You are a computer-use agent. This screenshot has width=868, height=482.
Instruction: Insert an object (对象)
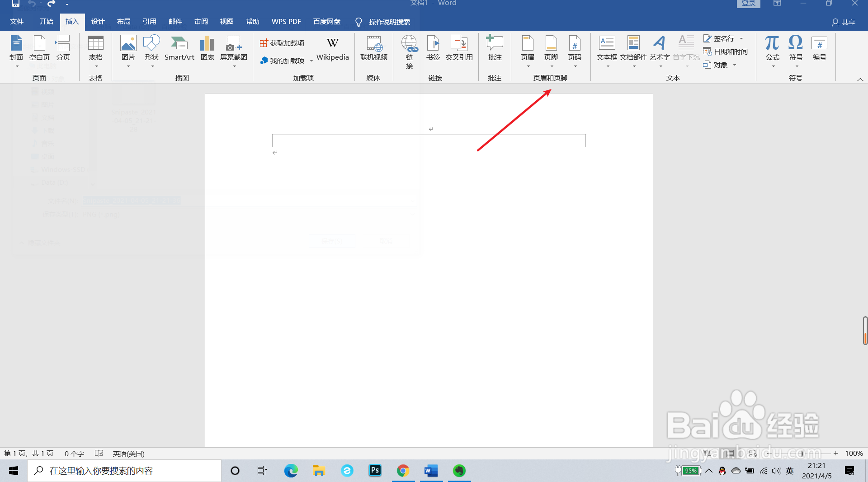pos(716,65)
